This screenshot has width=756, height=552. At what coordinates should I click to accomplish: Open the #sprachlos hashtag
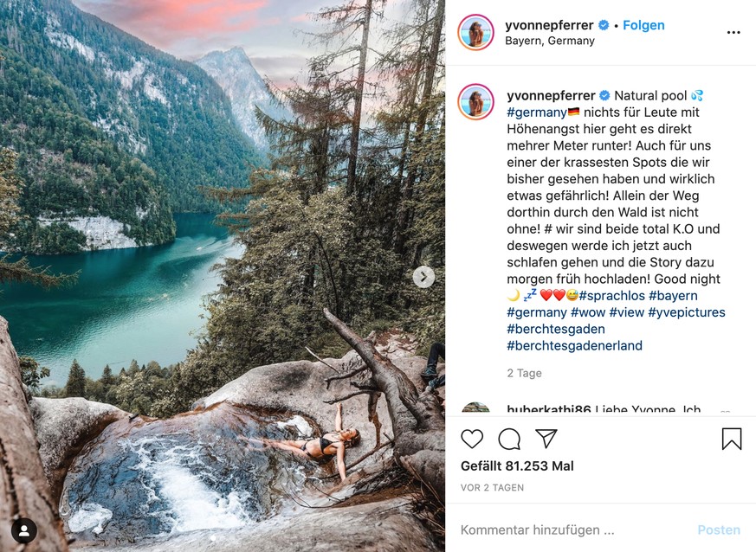point(611,296)
